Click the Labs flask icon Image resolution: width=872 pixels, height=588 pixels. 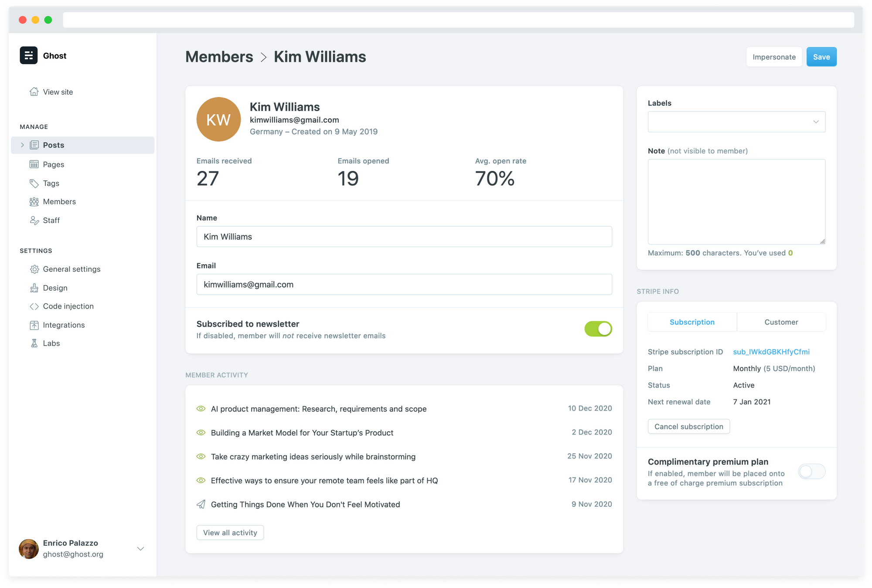coord(34,343)
